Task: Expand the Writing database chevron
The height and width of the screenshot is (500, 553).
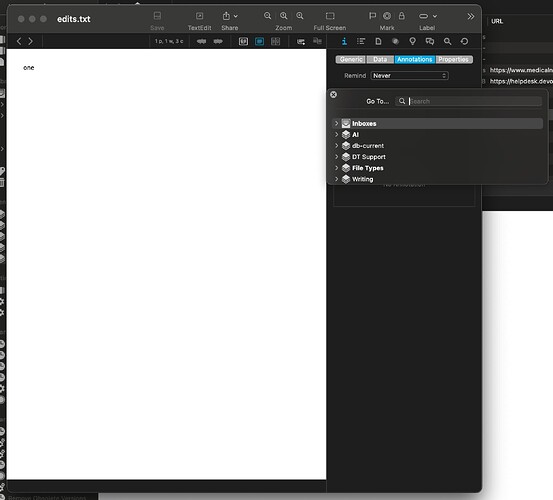Action: pos(336,179)
